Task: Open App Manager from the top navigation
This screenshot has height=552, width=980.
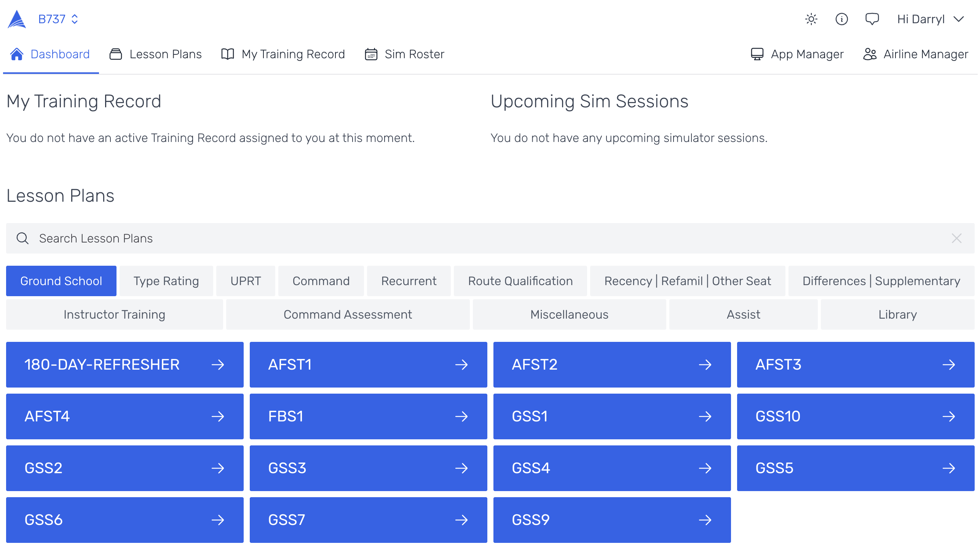Action: (x=797, y=54)
